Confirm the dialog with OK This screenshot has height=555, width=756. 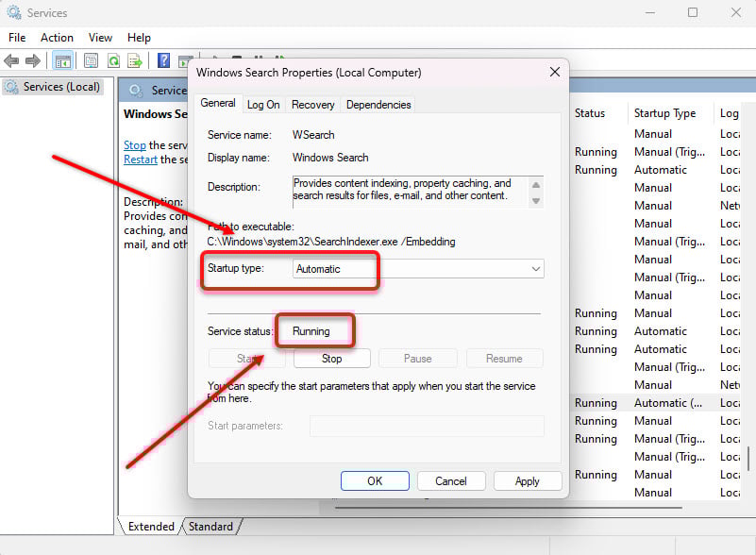click(x=375, y=480)
